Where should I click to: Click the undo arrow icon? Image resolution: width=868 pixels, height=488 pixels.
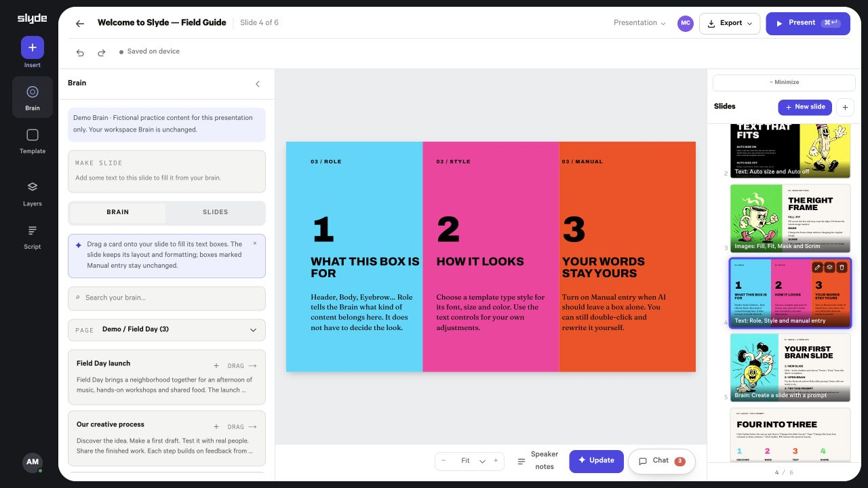(80, 52)
